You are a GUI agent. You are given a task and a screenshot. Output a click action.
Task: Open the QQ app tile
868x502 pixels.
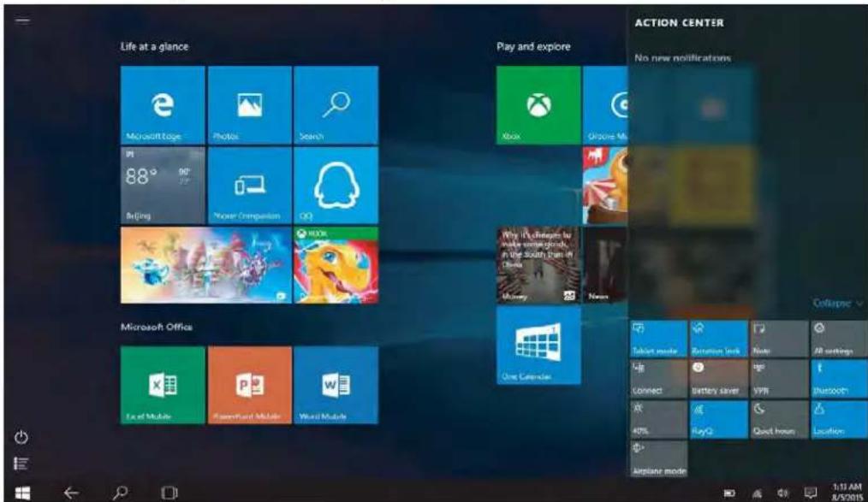[336, 185]
